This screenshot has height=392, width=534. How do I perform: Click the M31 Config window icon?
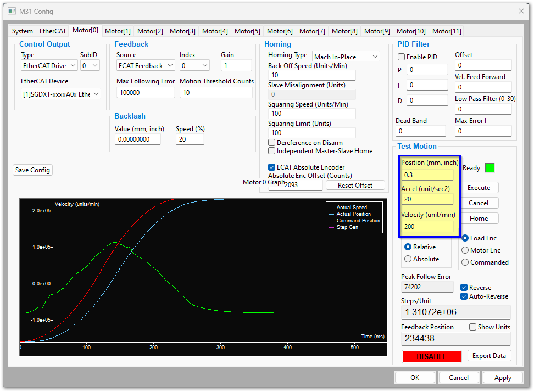[12, 11]
